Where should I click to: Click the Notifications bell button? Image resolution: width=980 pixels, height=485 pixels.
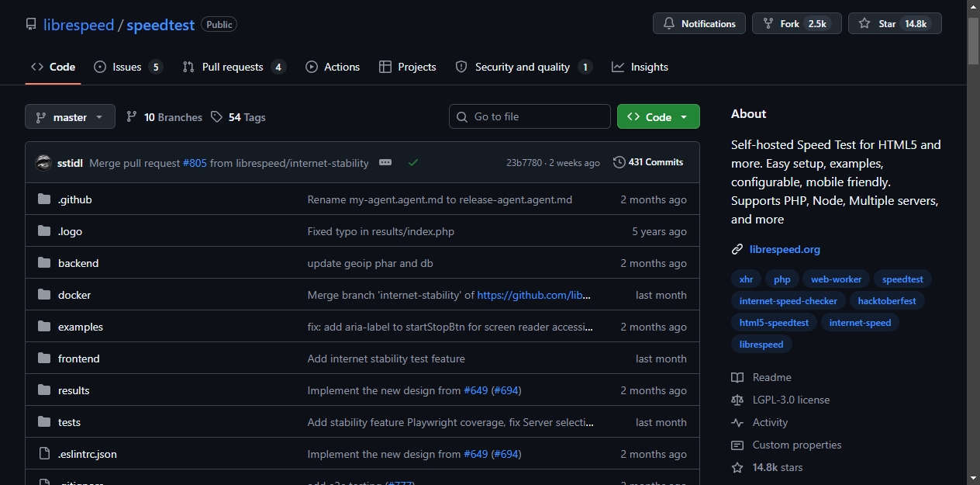coord(699,23)
